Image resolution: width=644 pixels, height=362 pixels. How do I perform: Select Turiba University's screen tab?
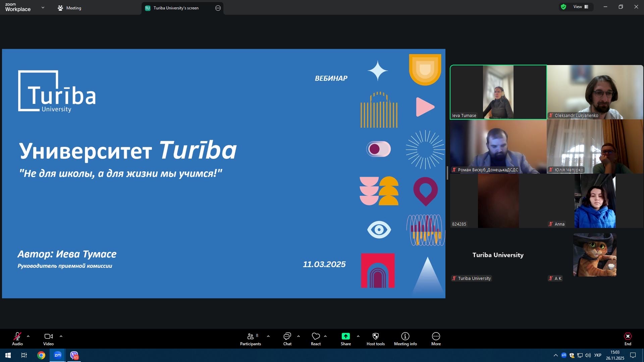pos(176,8)
